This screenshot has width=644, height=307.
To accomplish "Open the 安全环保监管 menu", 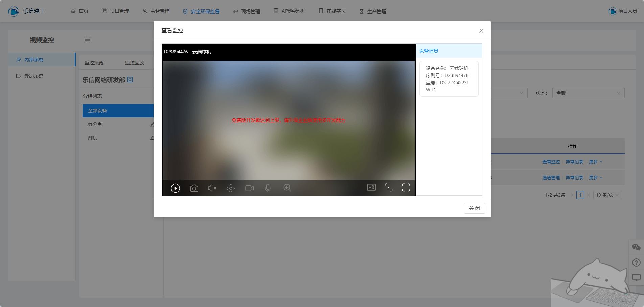I will click(202, 11).
